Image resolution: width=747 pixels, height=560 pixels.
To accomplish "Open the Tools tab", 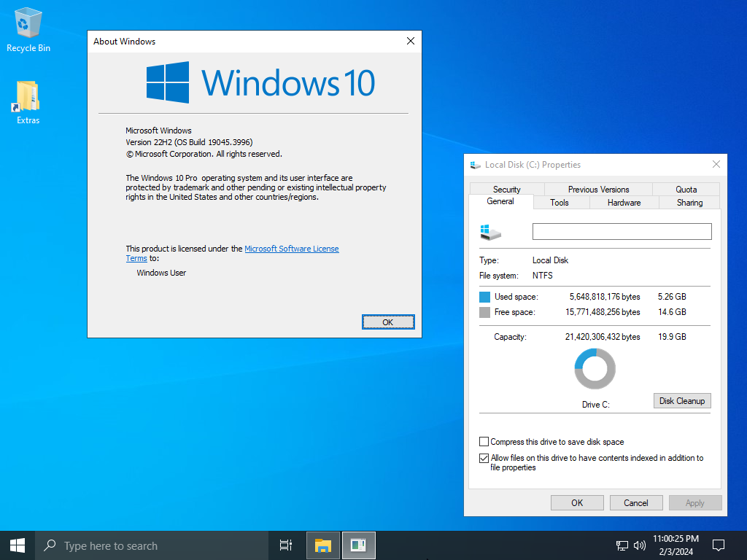I will click(x=560, y=203).
